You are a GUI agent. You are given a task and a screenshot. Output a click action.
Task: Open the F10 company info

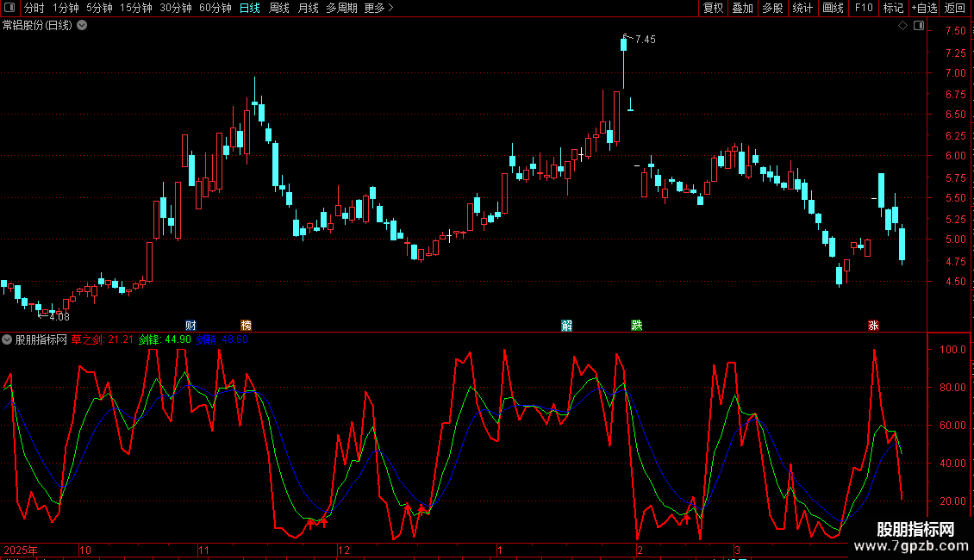(x=864, y=8)
